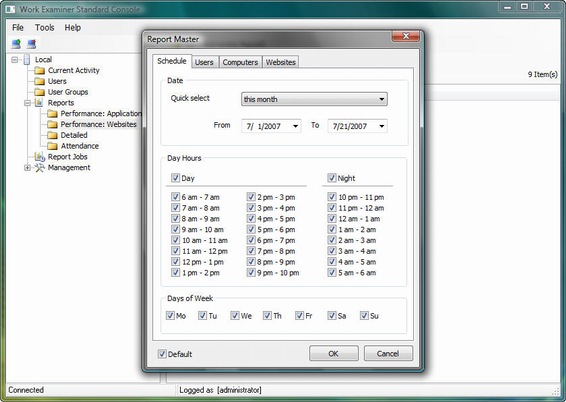566x402 pixels.
Task: Click the disconnect computer toolbar icon
Action: pyautogui.click(x=32, y=44)
